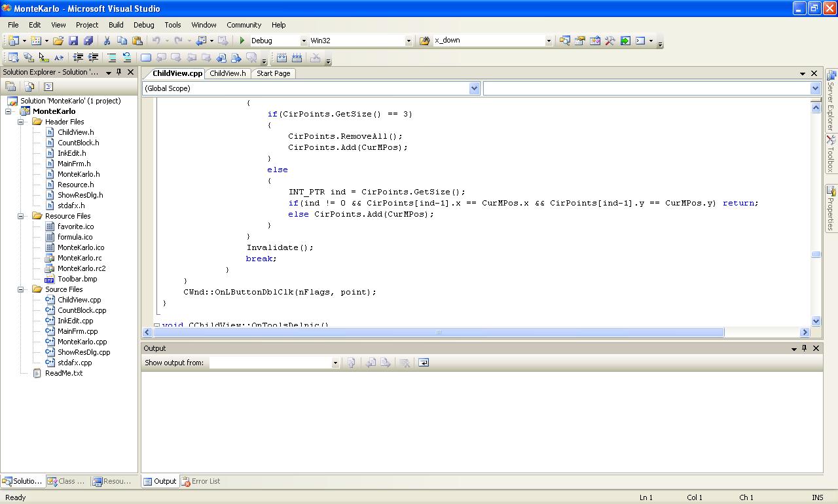Click the Start Debugging green play icon
838x504 pixels.
click(242, 41)
